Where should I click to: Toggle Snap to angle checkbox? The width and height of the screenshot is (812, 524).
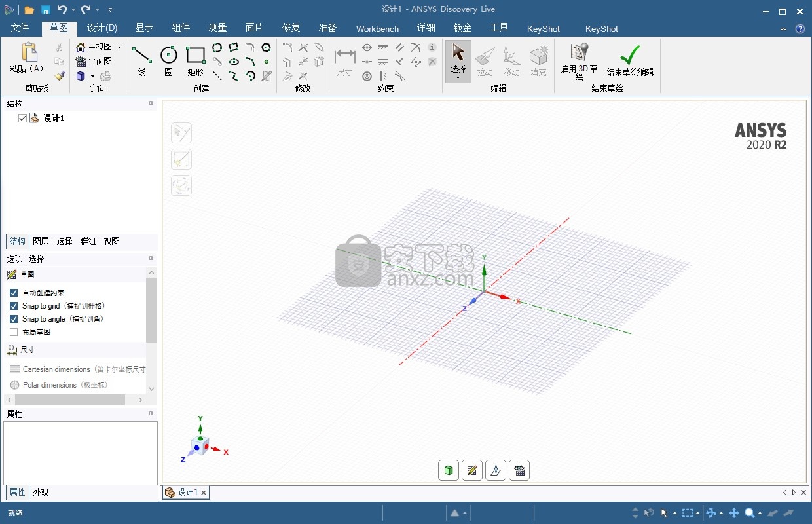(14, 319)
